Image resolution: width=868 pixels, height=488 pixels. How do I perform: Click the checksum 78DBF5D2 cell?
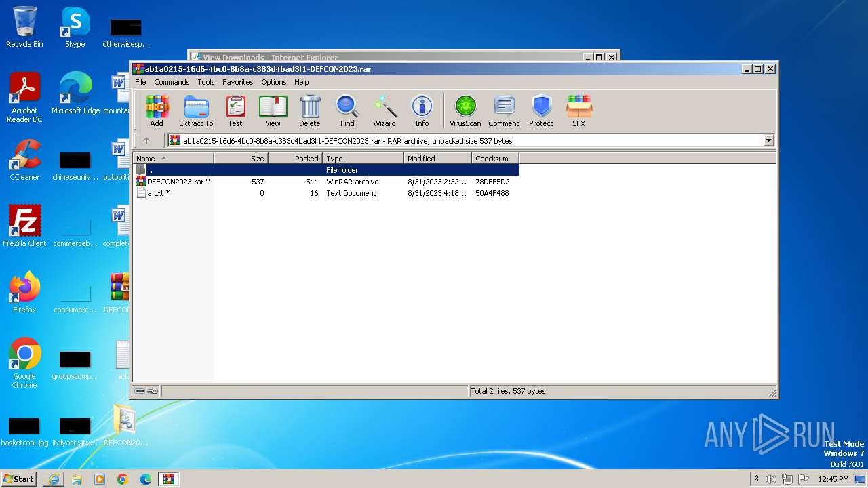(x=492, y=182)
